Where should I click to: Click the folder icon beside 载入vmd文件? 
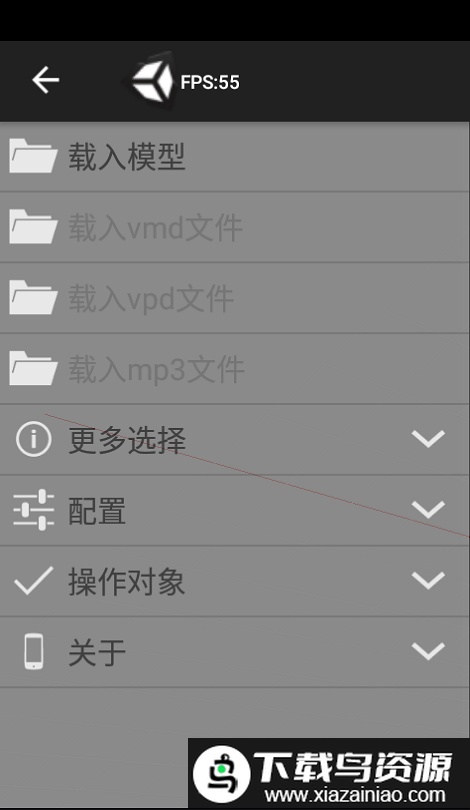click(x=33, y=226)
